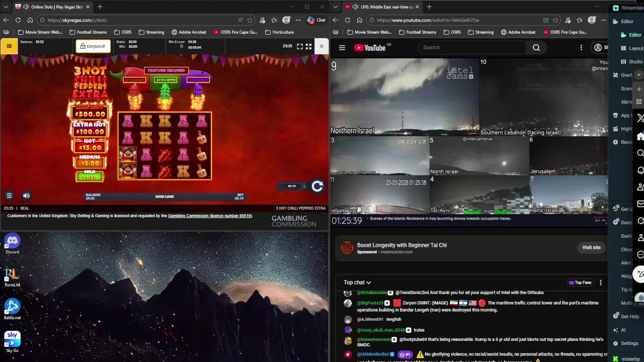Open the Horticulture bookmark folder
The image size is (644, 362).
(279, 32)
